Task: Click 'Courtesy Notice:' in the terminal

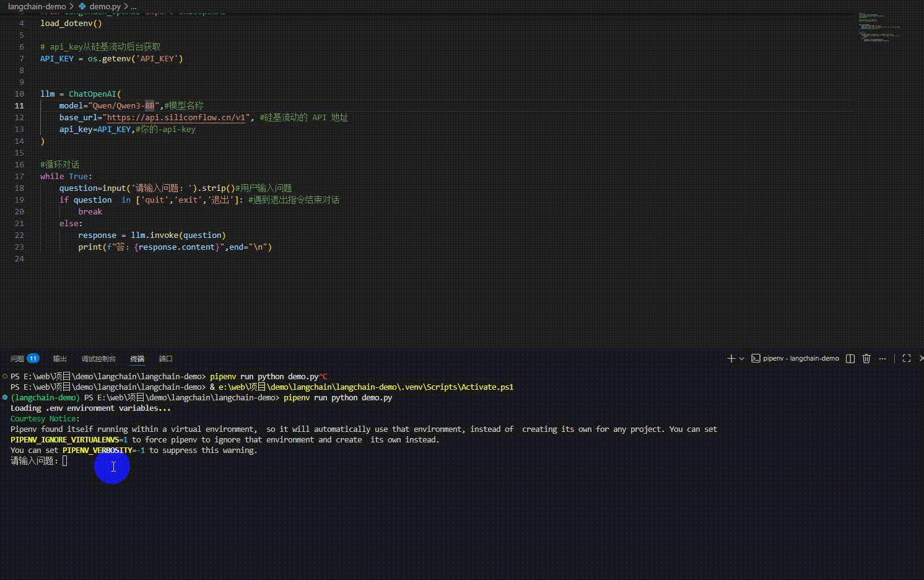Action: pos(45,419)
